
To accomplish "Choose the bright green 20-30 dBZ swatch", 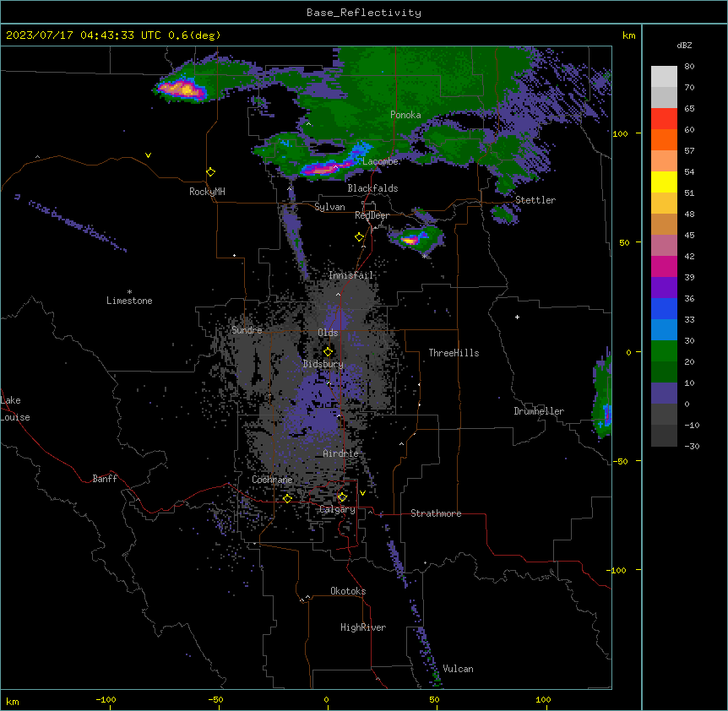I will point(664,351).
